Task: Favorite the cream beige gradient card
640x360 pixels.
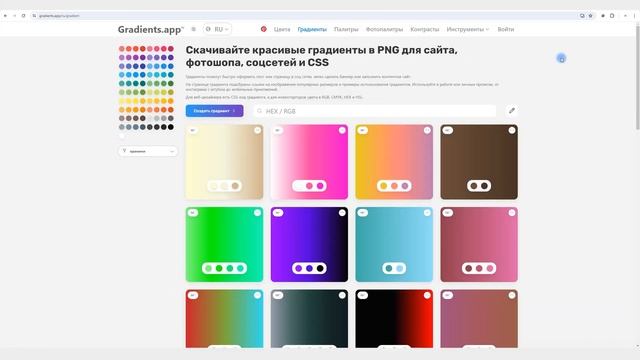Action: point(257,130)
